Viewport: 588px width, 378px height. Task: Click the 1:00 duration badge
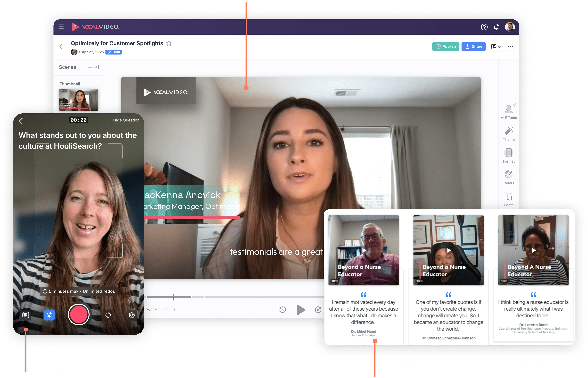(x=504, y=281)
